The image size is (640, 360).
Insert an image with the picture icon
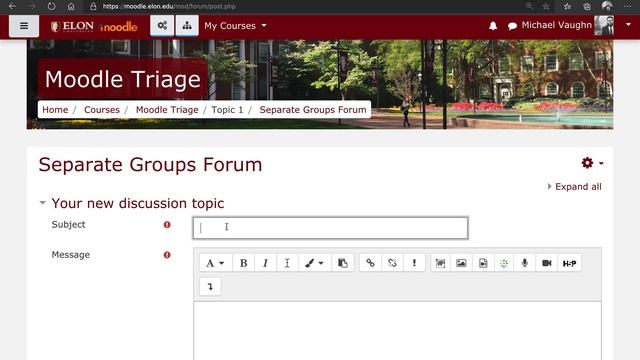(x=461, y=263)
